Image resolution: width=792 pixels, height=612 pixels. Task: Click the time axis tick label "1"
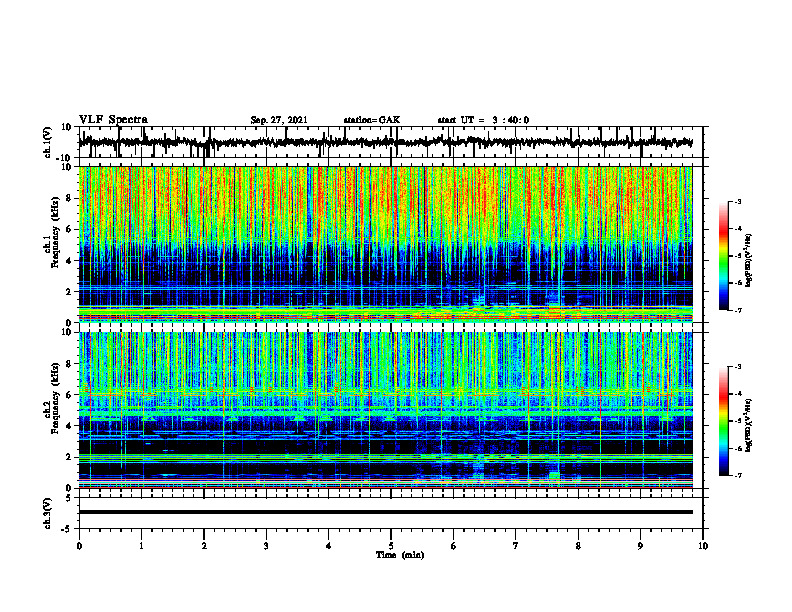coord(141,546)
